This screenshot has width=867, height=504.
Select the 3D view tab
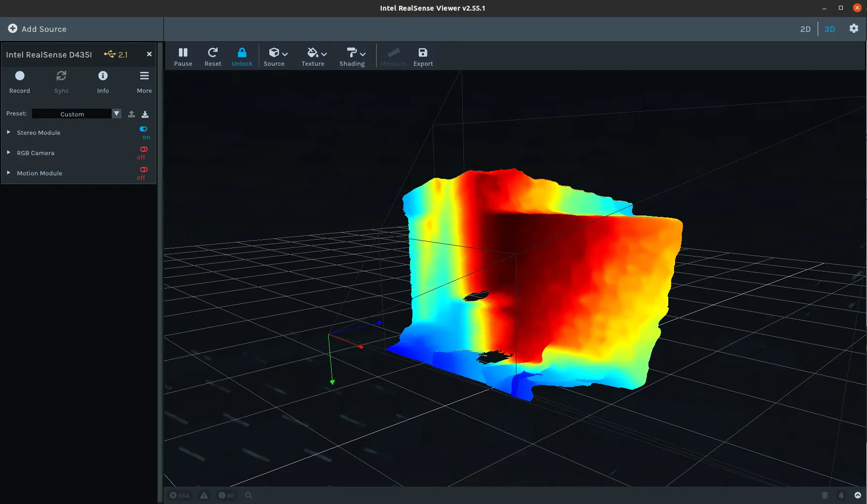click(830, 29)
